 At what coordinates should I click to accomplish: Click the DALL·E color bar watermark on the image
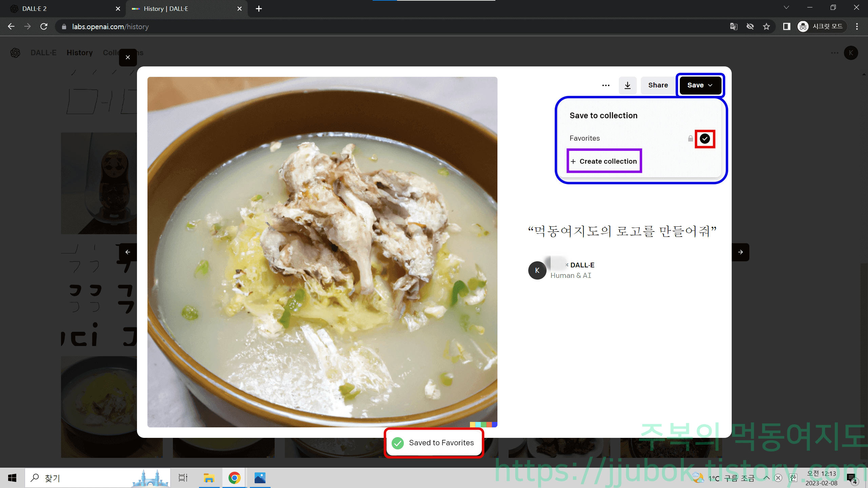click(x=483, y=424)
